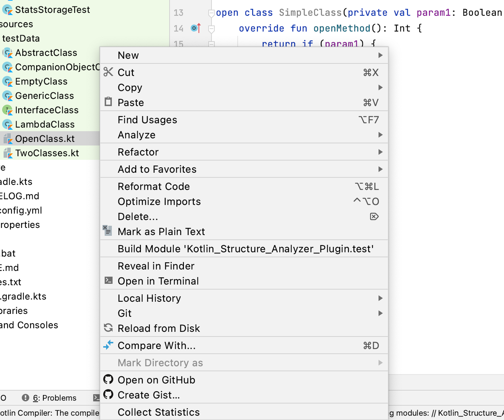This screenshot has width=504, height=420.
Task: Collapse the fold marker at line 14
Action: (x=211, y=29)
